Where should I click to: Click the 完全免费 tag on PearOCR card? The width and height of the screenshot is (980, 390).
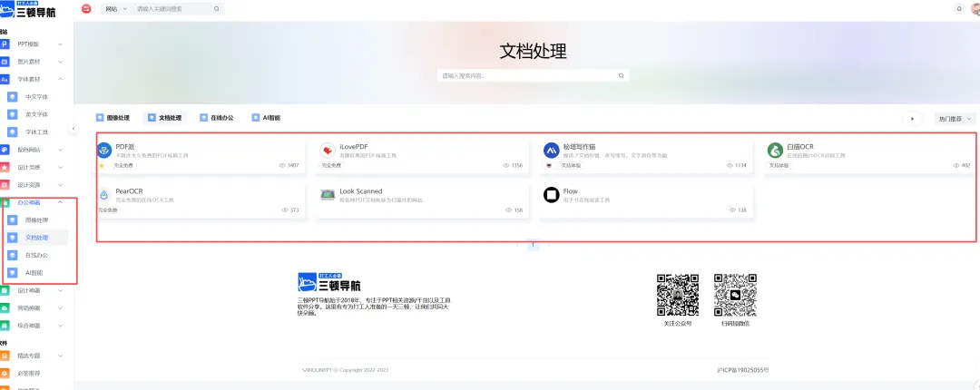coord(107,210)
